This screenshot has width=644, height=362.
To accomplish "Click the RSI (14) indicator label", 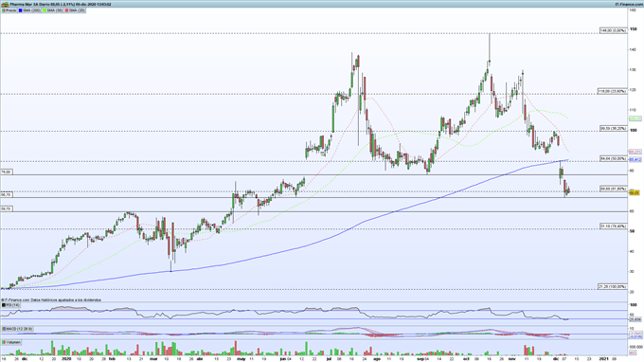I will 10,305.
